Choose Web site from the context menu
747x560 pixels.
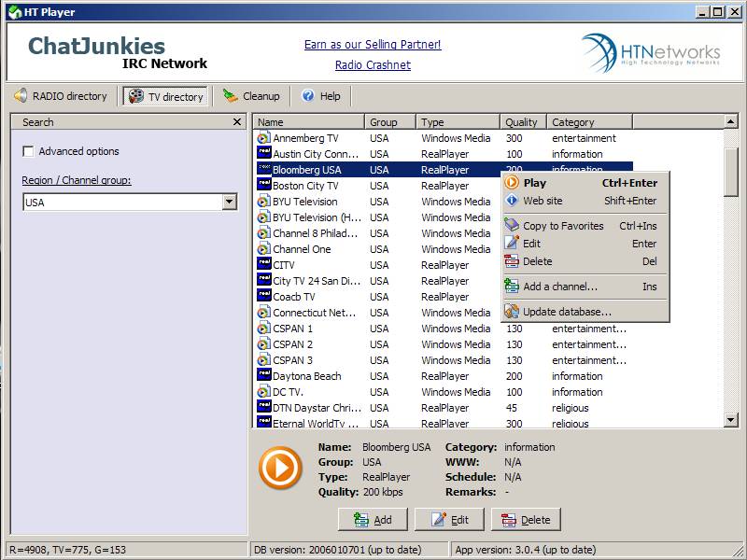click(x=585, y=201)
